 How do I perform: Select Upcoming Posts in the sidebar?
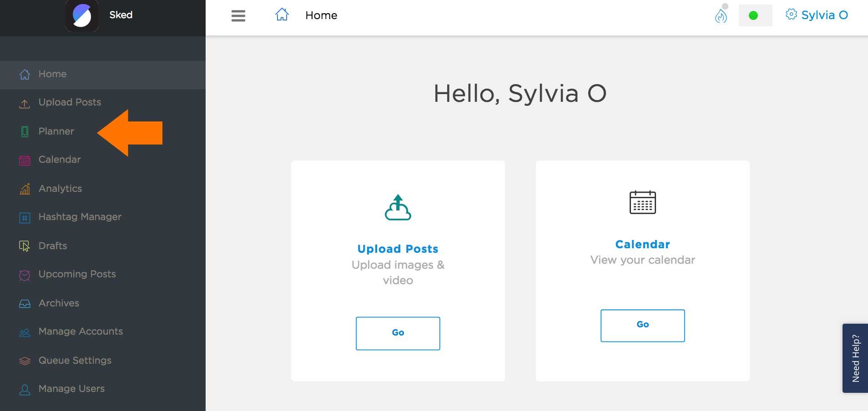coord(76,274)
